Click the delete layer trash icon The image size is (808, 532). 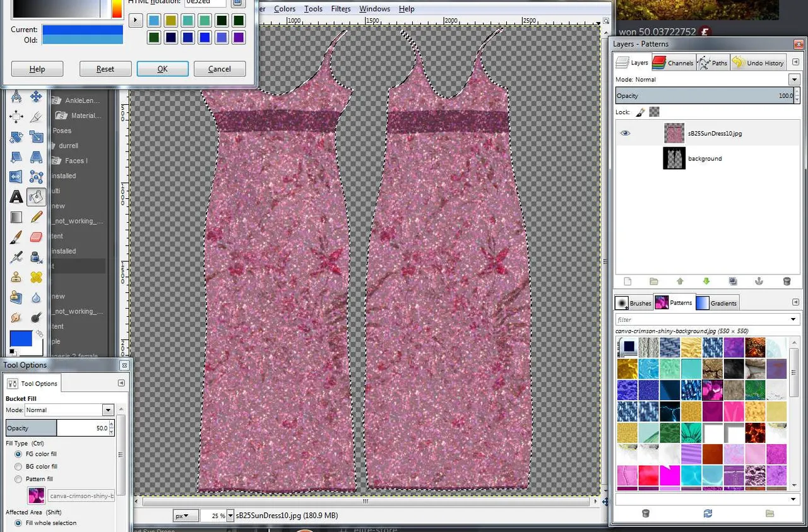[x=787, y=281]
